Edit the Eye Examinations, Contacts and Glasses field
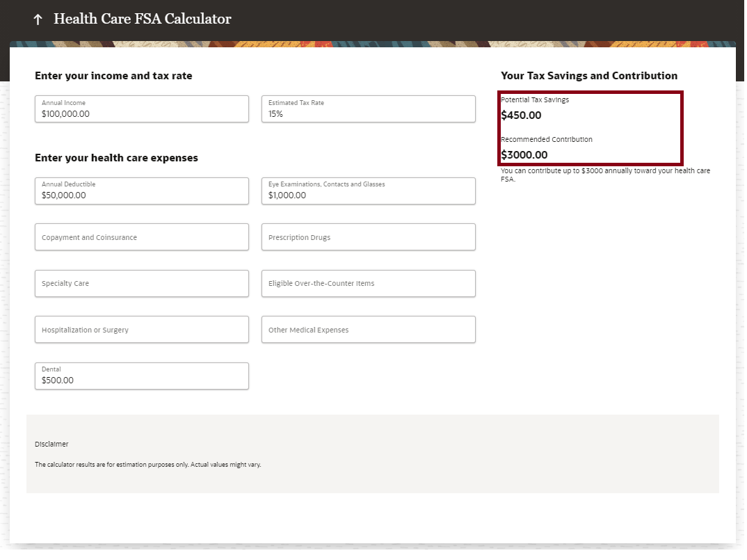747x560 pixels. pyautogui.click(x=368, y=191)
